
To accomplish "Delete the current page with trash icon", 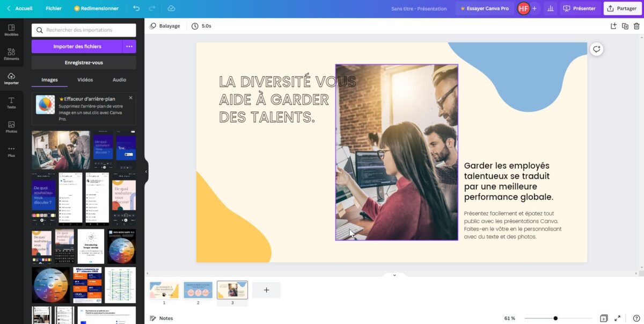I will pyautogui.click(x=636, y=25).
